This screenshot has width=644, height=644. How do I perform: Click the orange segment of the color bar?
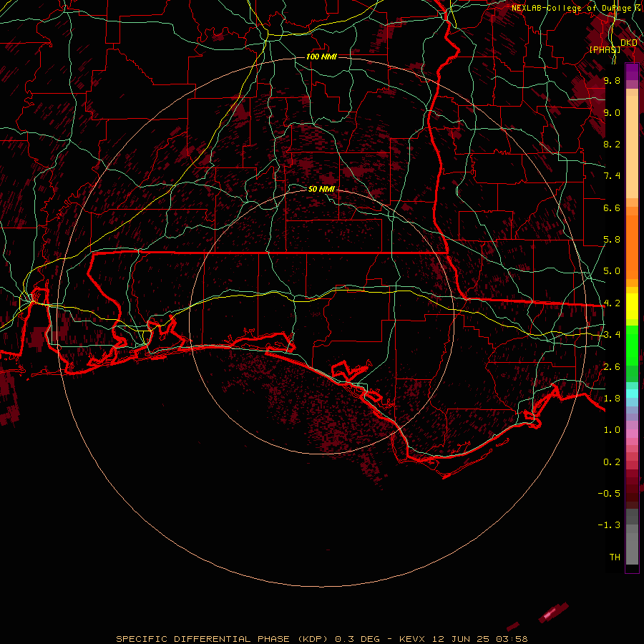coord(632,246)
